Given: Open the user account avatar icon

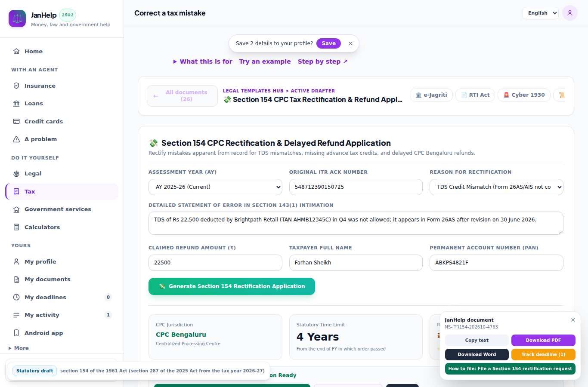Looking at the screenshot, I should pyautogui.click(x=570, y=13).
